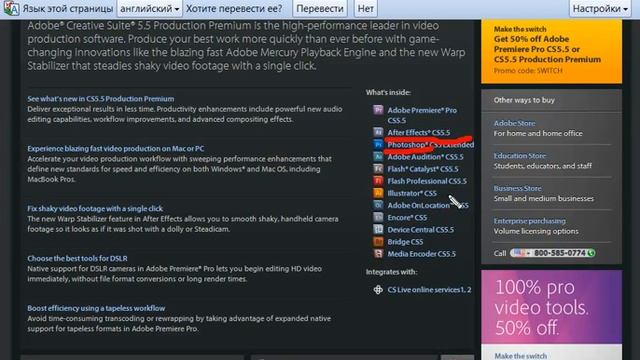
Task: Open the Adobe Store link
Action: click(x=514, y=123)
